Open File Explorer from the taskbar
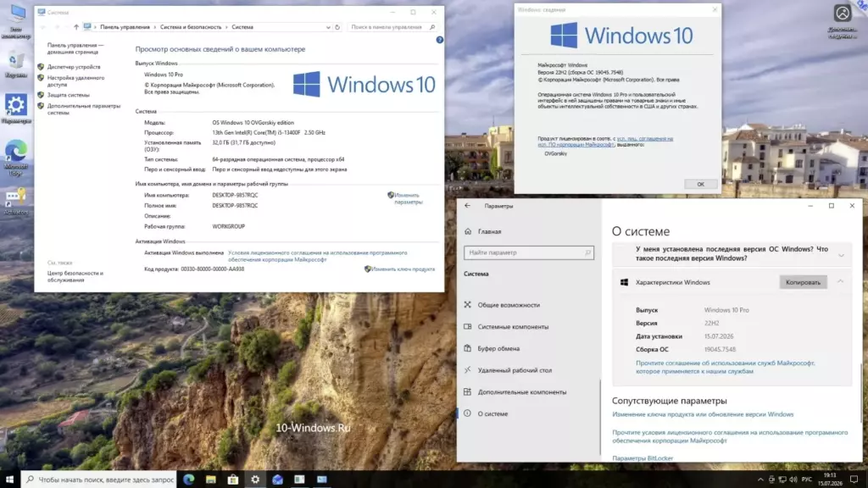Viewport: 868px width, 488px height. point(211,480)
